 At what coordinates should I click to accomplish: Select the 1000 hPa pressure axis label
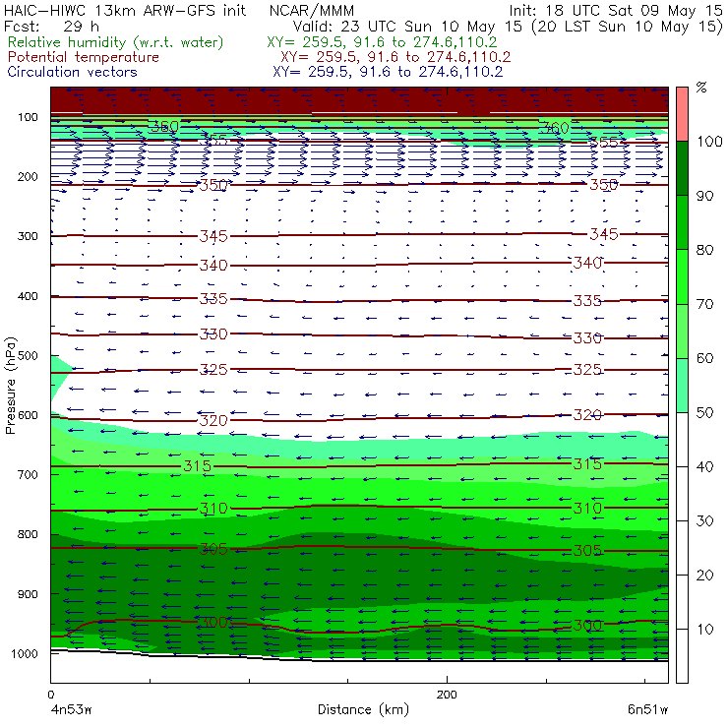tap(25, 653)
